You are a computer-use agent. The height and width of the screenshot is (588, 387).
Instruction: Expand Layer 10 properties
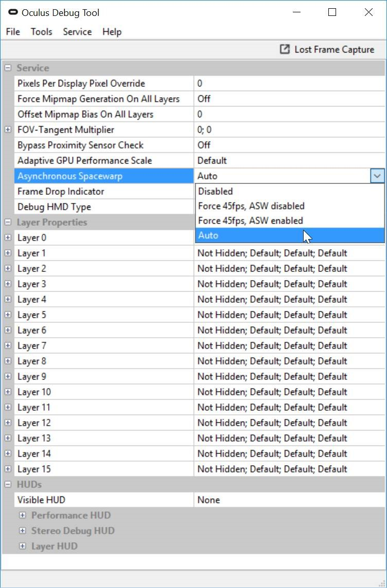click(8, 392)
